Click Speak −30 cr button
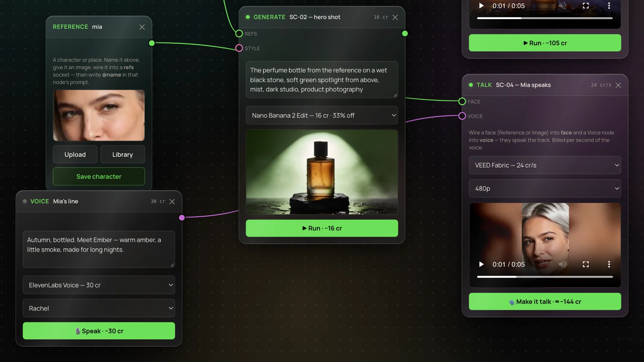 [x=99, y=331]
